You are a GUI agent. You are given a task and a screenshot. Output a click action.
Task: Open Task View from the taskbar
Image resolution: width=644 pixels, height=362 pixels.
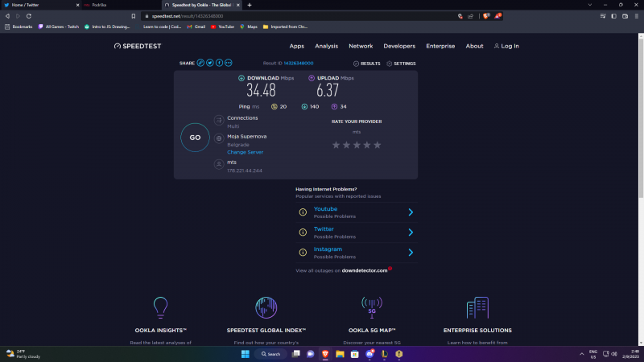pos(295,354)
